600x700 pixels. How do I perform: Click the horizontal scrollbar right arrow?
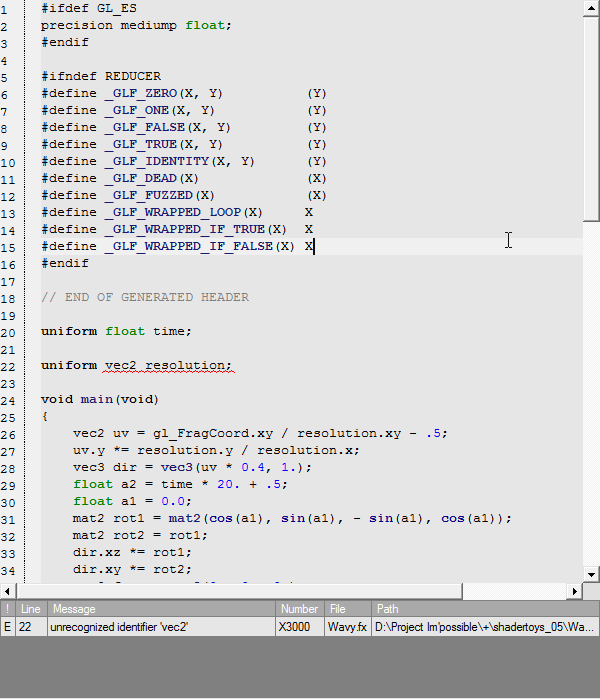[575, 591]
